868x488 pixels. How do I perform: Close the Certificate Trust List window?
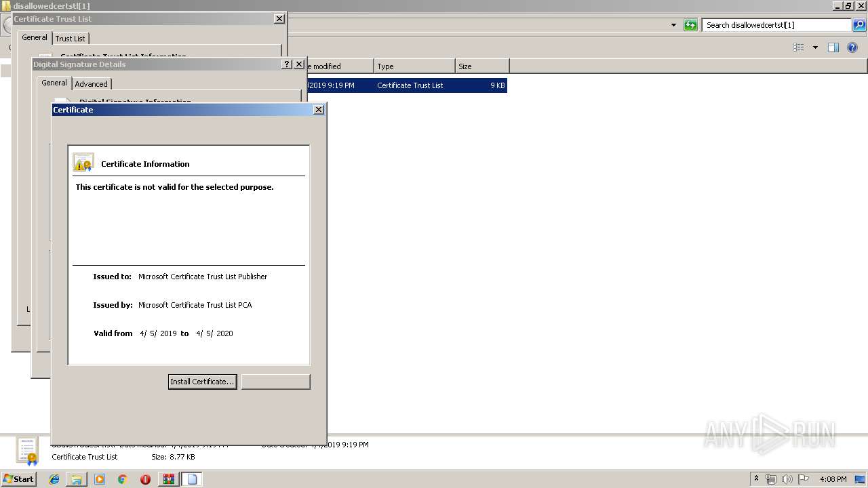click(x=279, y=18)
